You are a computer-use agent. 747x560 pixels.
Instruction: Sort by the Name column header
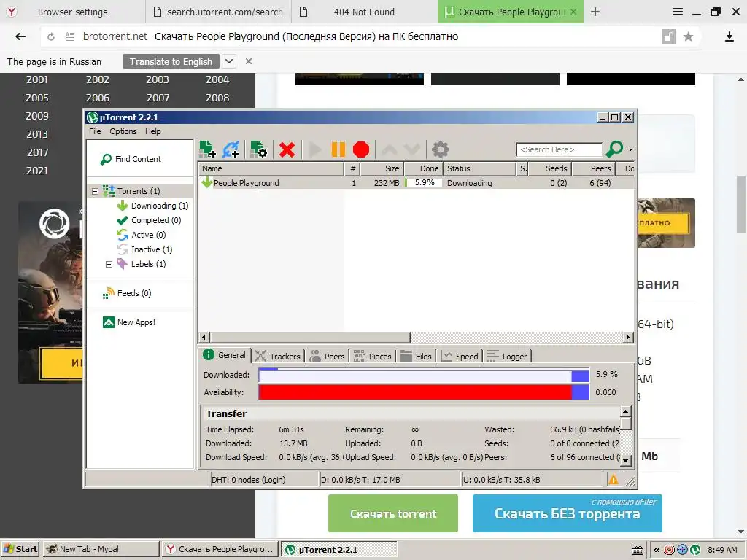click(271, 168)
